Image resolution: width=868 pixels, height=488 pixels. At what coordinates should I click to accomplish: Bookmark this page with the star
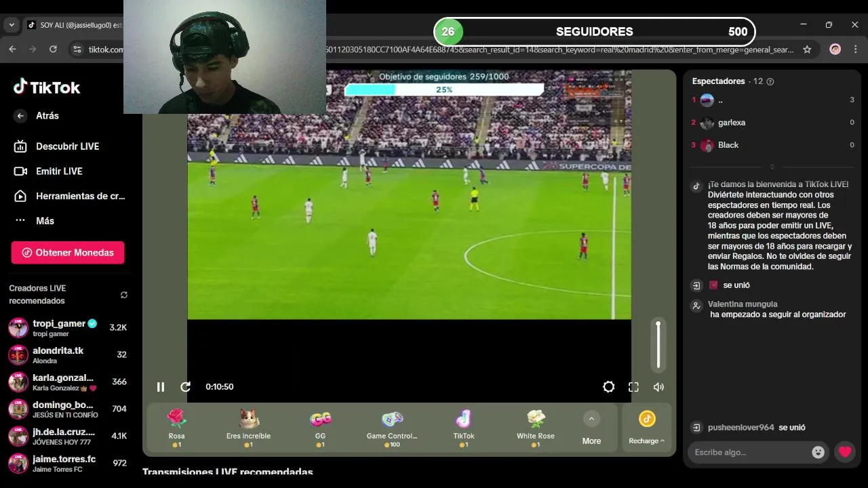coord(807,49)
